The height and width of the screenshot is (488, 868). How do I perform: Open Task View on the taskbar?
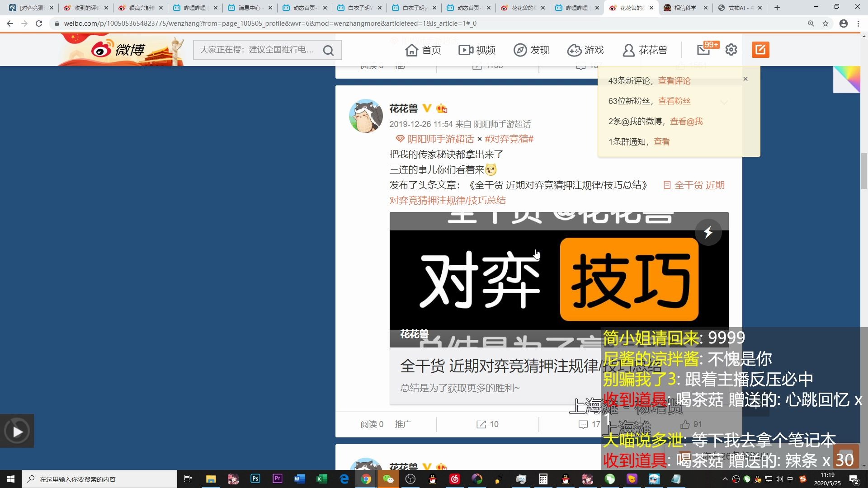pos(188,479)
